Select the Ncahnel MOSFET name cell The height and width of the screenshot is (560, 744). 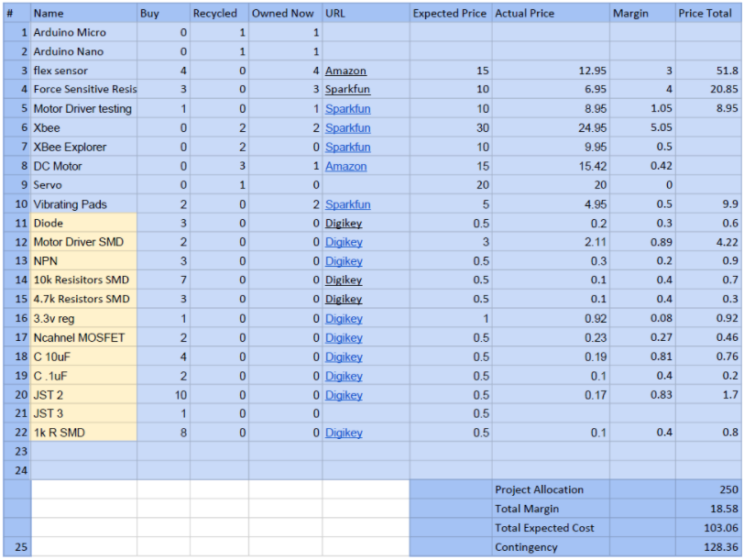84,337
